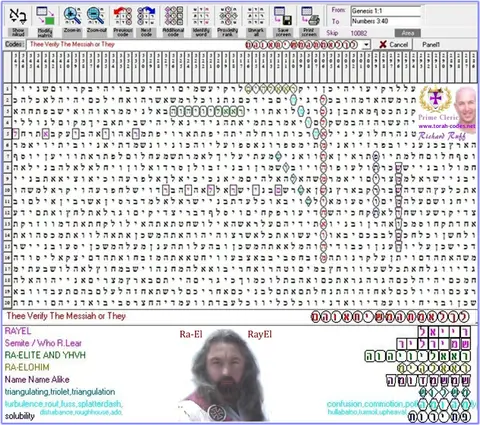Click the long-haired bearded man portrait
The width and height of the screenshot is (480, 425).
click(227, 375)
